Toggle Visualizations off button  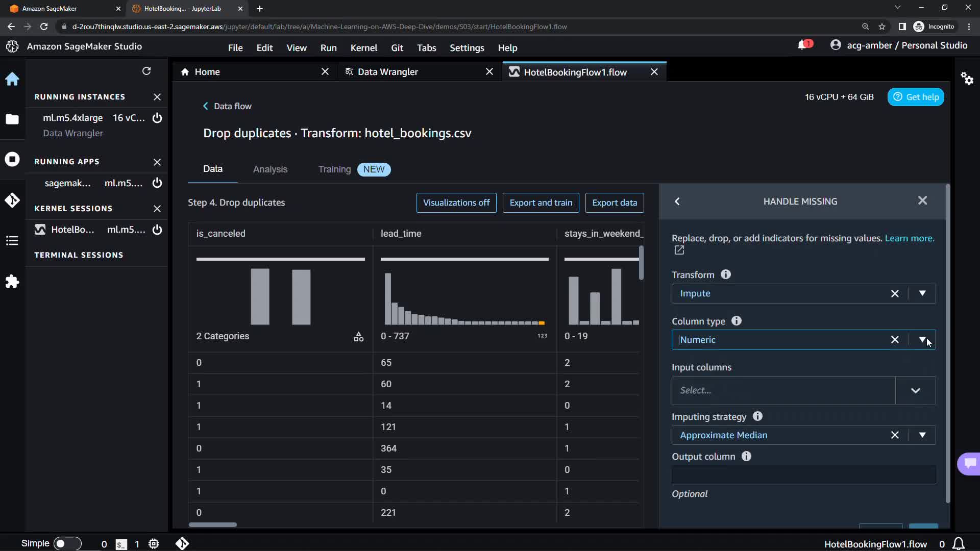coord(456,203)
